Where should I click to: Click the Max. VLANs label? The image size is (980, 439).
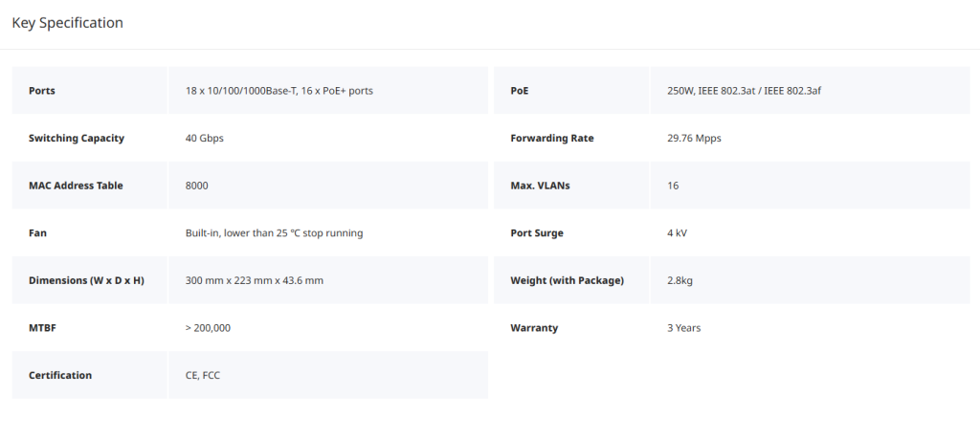(x=540, y=186)
